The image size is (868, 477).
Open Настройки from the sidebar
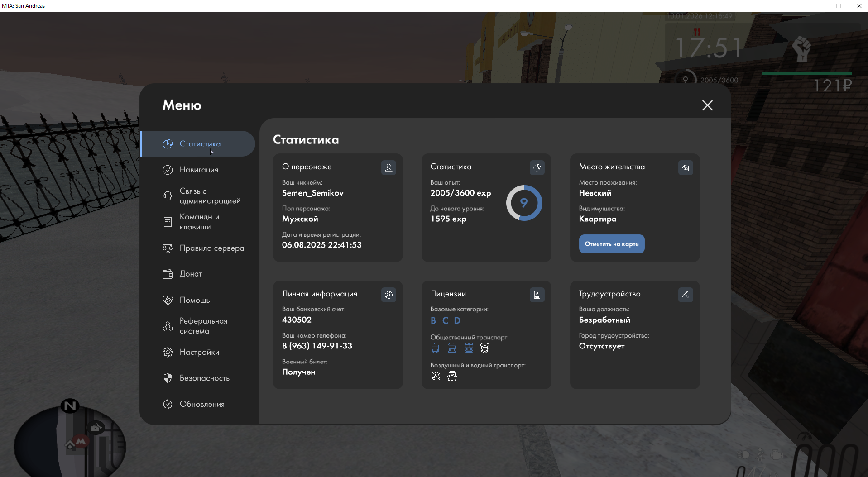(199, 352)
